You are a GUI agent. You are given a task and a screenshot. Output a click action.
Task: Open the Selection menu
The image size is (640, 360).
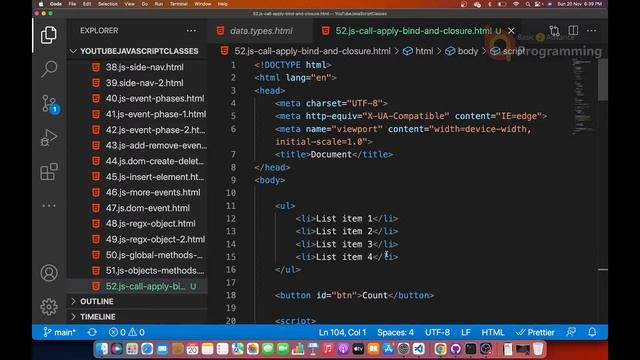coord(108,4)
